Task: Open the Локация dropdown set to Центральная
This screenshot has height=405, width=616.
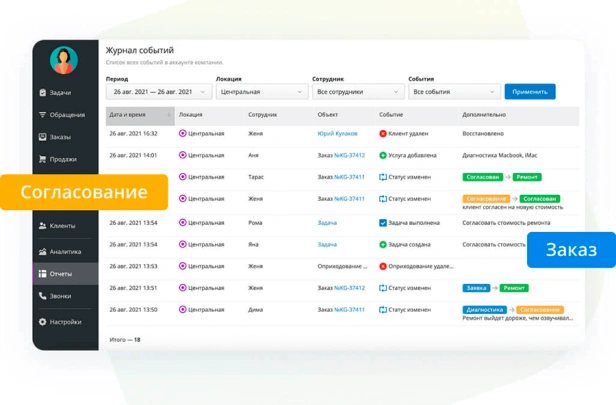Action: [x=261, y=92]
